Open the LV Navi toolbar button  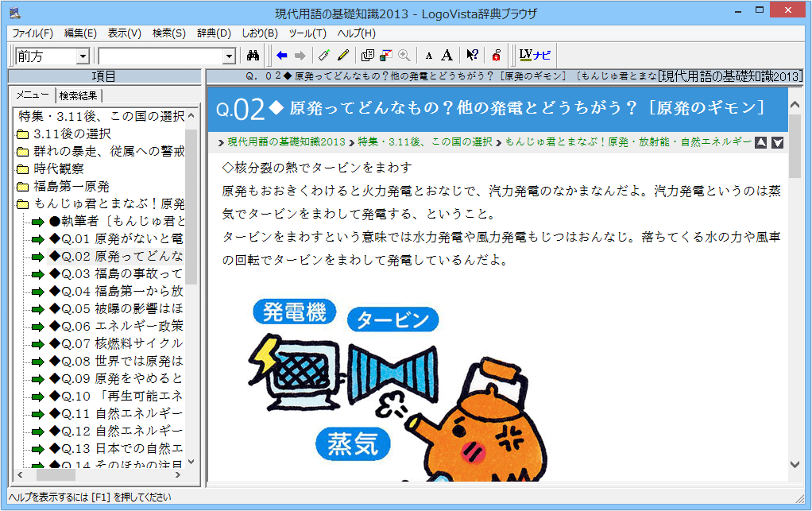point(535,56)
